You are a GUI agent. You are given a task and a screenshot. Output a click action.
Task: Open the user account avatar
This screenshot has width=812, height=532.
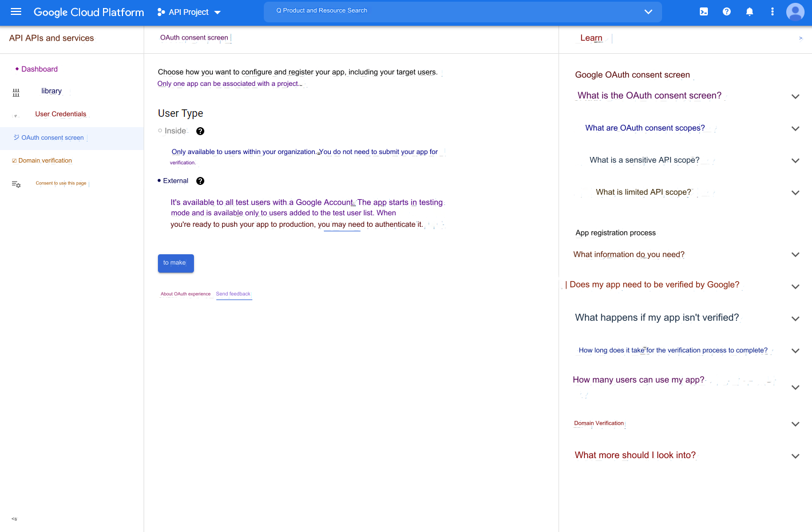pyautogui.click(x=795, y=11)
